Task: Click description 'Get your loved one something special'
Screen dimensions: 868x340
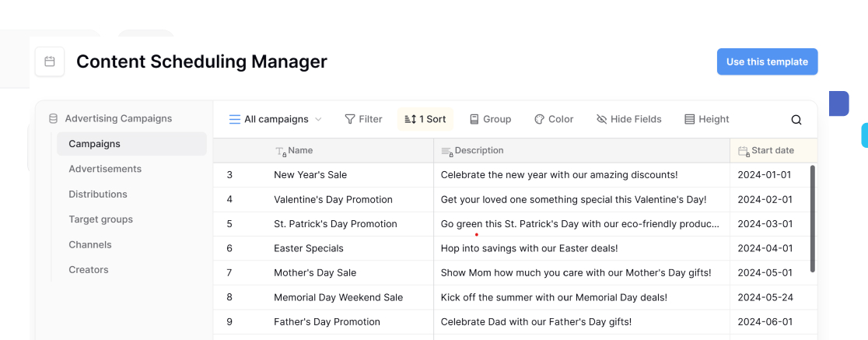Action: click(573, 199)
